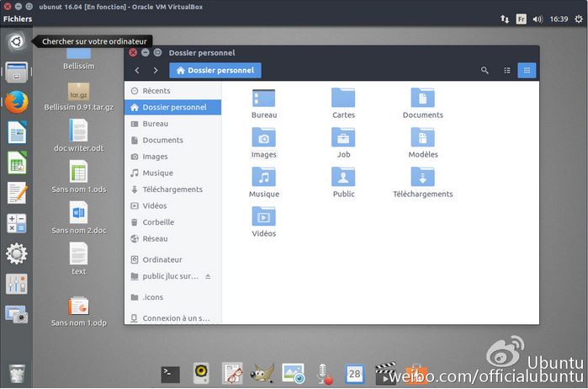Open Corbeille in the sidebar
Screen dimensions: 588x389
[158, 222]
